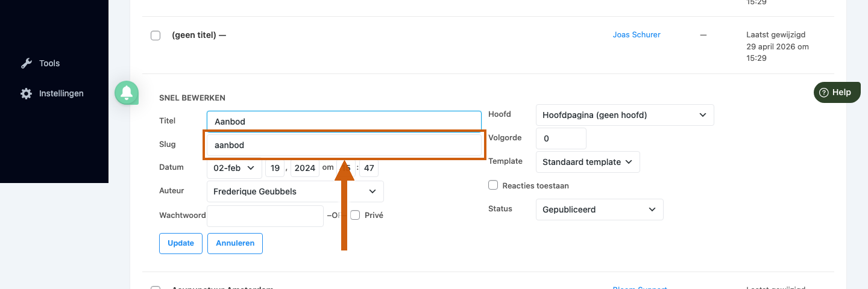Image resolution: width=868 pixels, height=289 pixels.
Task: Click the green notification bell icon
Action: [127, 93]
